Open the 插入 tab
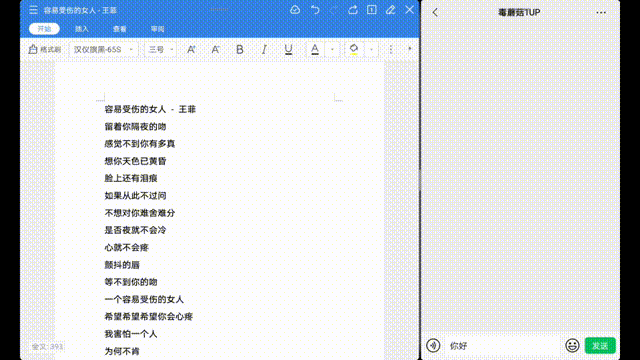The width and height of the screenshot is (640, 360). (82, 29)
